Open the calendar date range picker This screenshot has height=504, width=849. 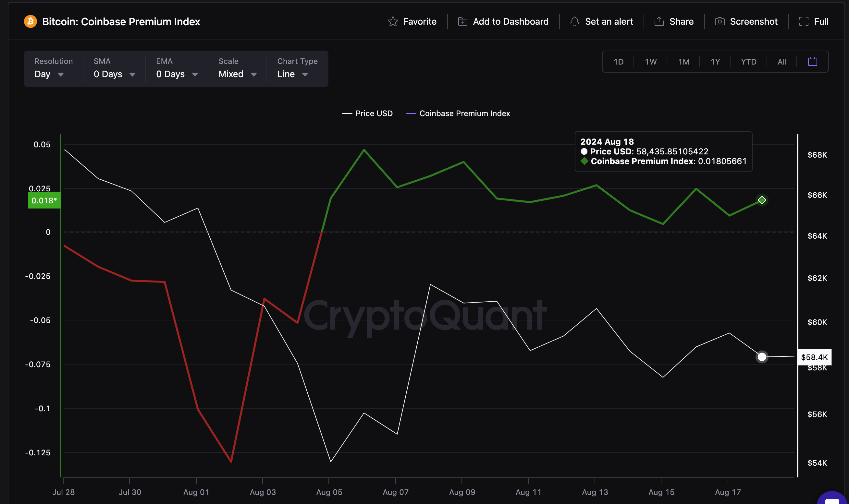click(812, 62)
